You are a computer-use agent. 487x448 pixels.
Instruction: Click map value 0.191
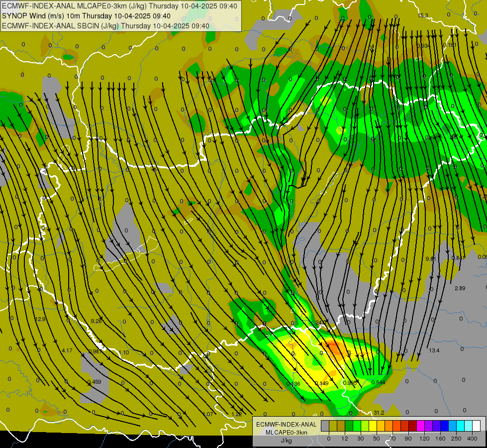[x=449, y=45]
